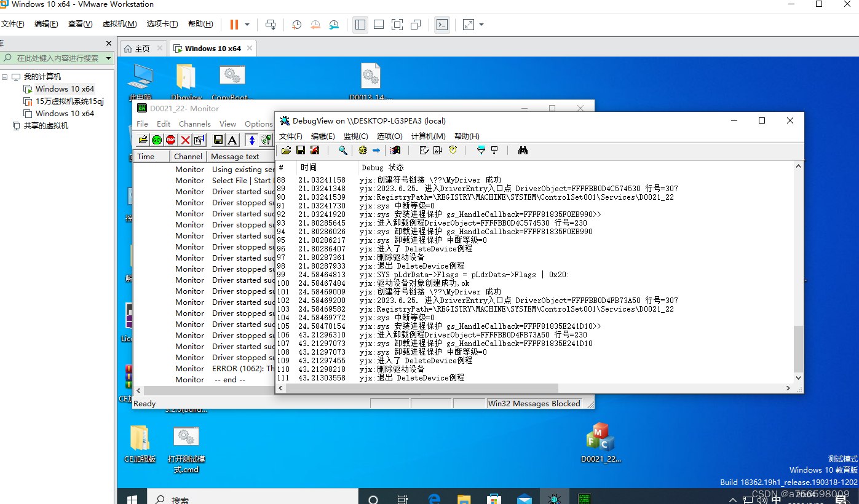859x504 pixels.
Task: Click the binoculars Find icon in DebugView
Action: click(x=523, y=150)
